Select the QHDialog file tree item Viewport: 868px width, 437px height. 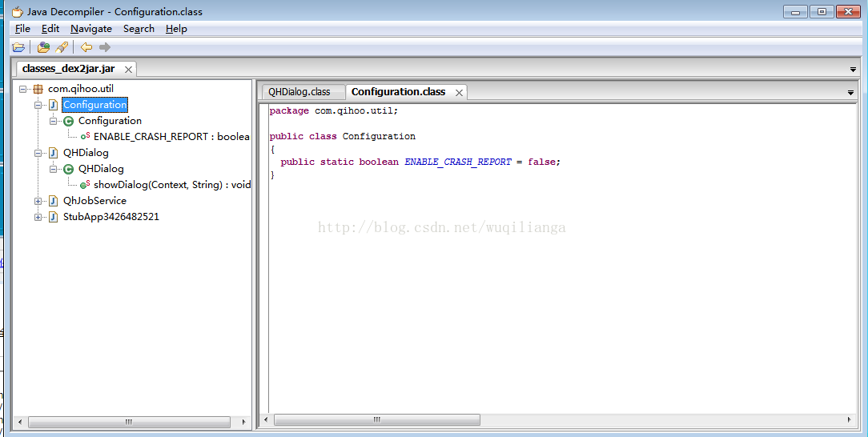[x=86, y=153]
